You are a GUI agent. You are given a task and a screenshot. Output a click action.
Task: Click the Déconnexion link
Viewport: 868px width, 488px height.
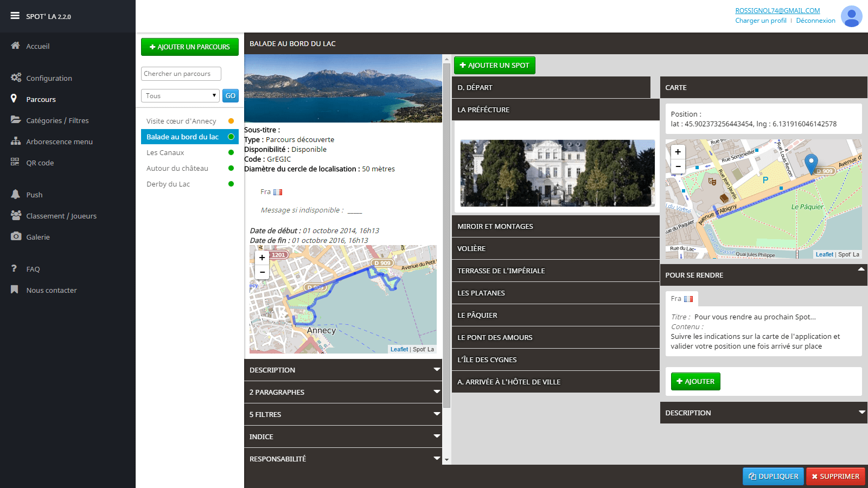point(815,20)
